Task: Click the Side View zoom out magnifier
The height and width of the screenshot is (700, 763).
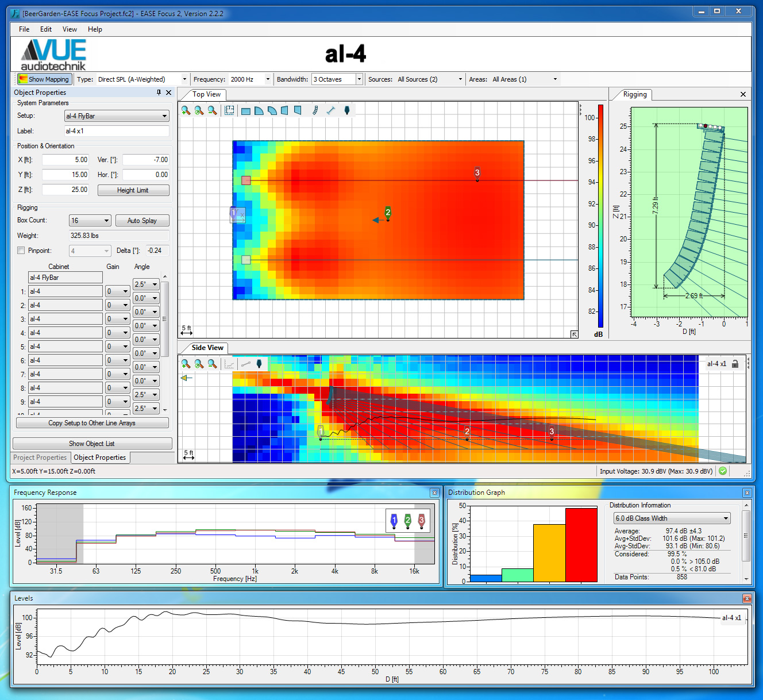Action: (212, 364)
